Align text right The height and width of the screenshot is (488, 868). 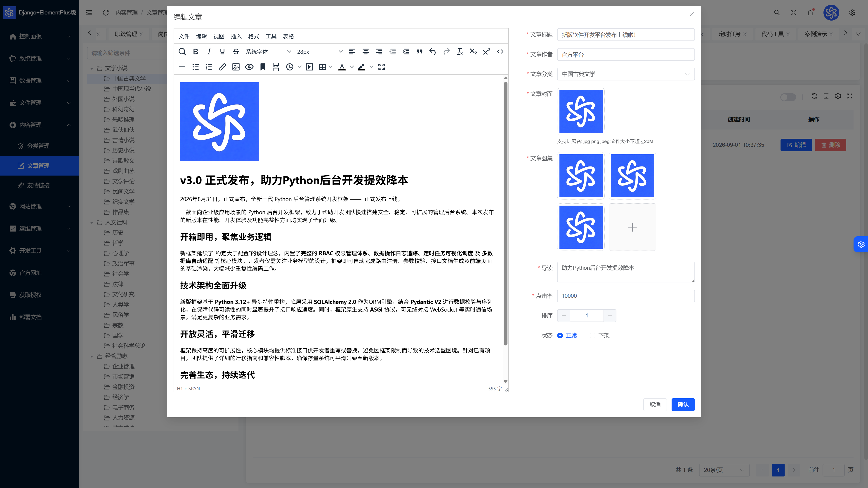379,52
